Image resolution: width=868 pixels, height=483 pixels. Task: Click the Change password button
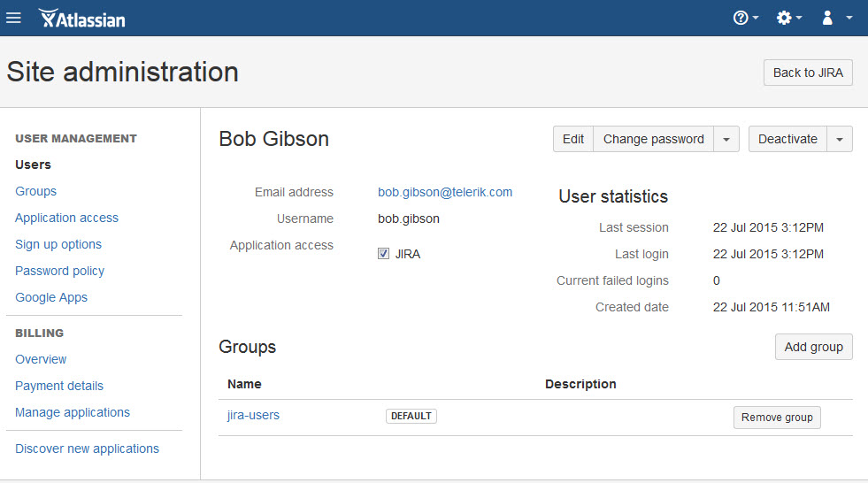[x=654, y=139]
